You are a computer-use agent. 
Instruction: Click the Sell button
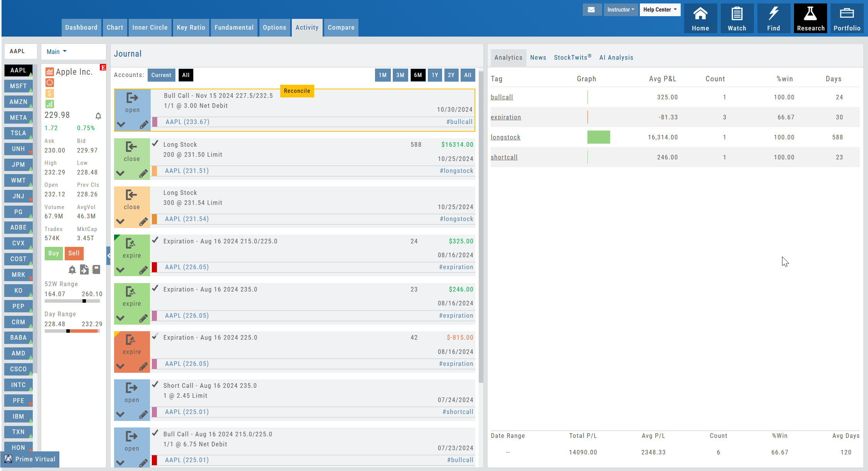[x=74, y=253]
